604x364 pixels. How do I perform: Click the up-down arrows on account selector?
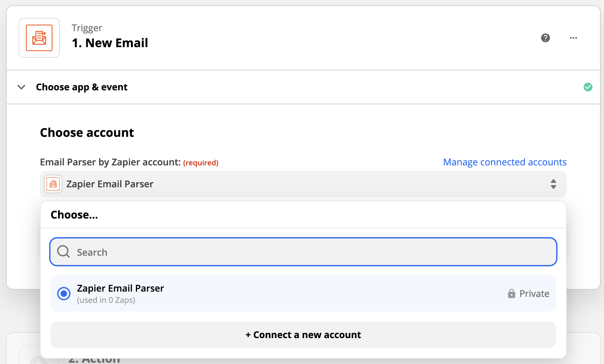[x=554, y=184]
